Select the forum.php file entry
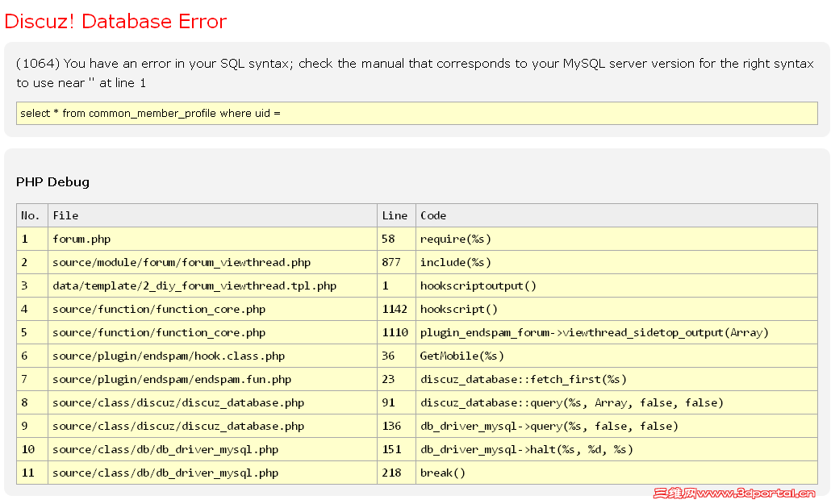Viewport: 831px width, 504px height. 81,239
